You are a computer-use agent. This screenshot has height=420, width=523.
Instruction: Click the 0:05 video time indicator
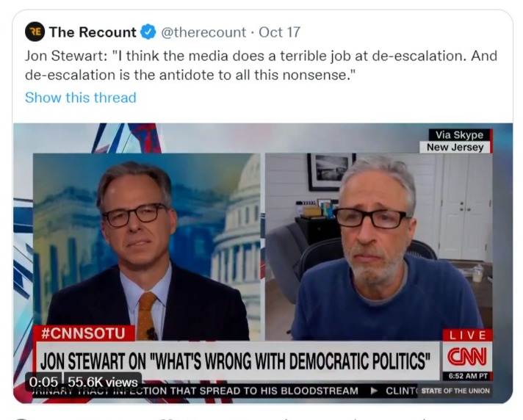(x=43, y=382)
